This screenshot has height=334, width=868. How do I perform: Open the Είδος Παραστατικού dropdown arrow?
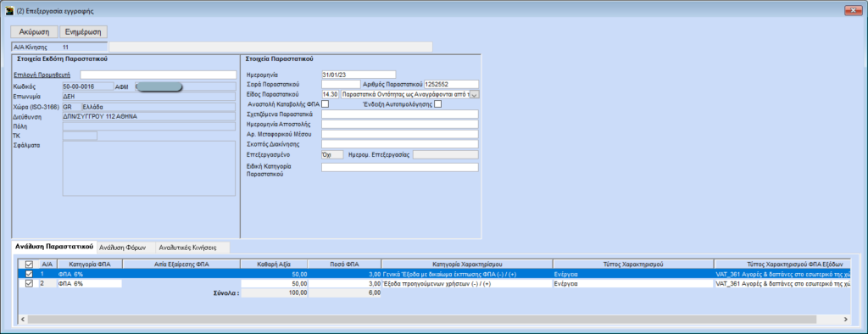point(474,95)
